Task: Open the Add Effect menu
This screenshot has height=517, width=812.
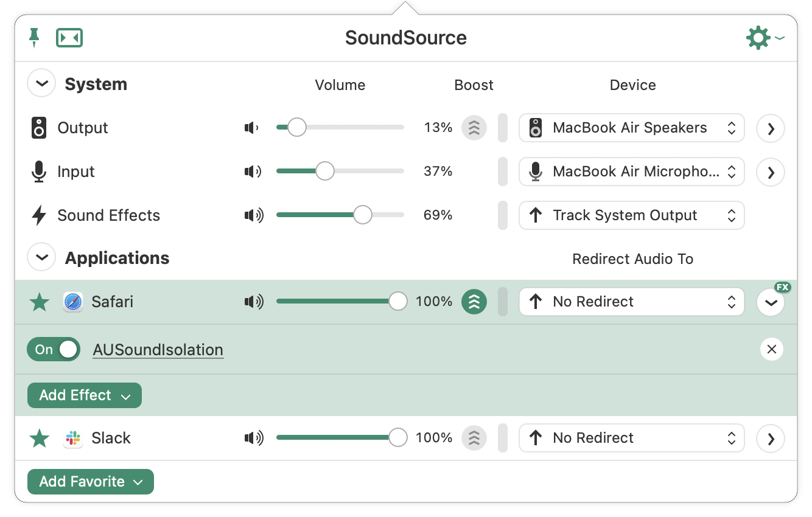Action: [85, 395]
